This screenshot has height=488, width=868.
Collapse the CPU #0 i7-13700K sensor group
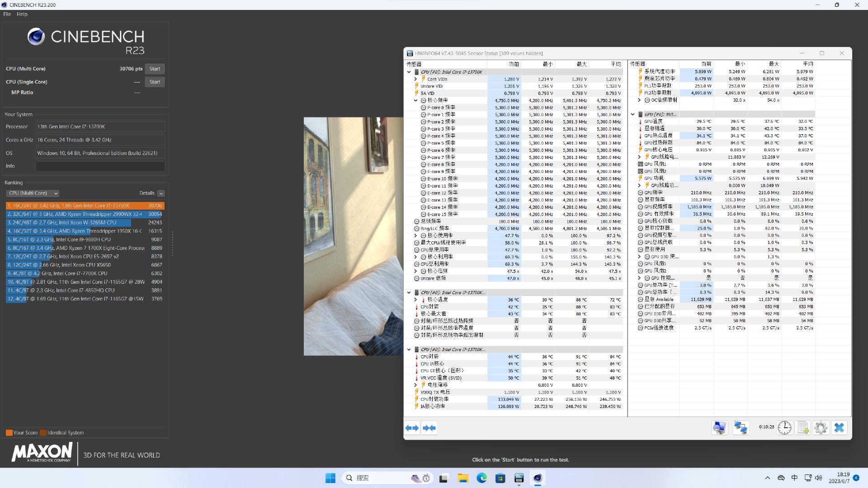[409, 72]
